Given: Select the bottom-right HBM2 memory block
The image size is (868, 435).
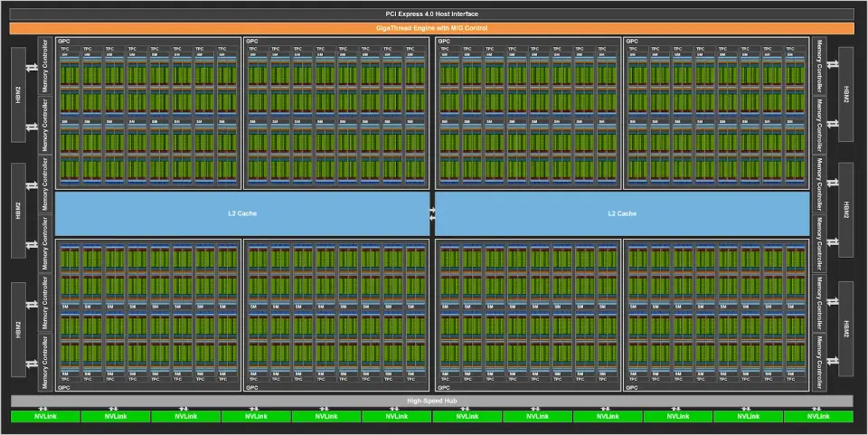Looking at the screenshot, I should point(846,326).
